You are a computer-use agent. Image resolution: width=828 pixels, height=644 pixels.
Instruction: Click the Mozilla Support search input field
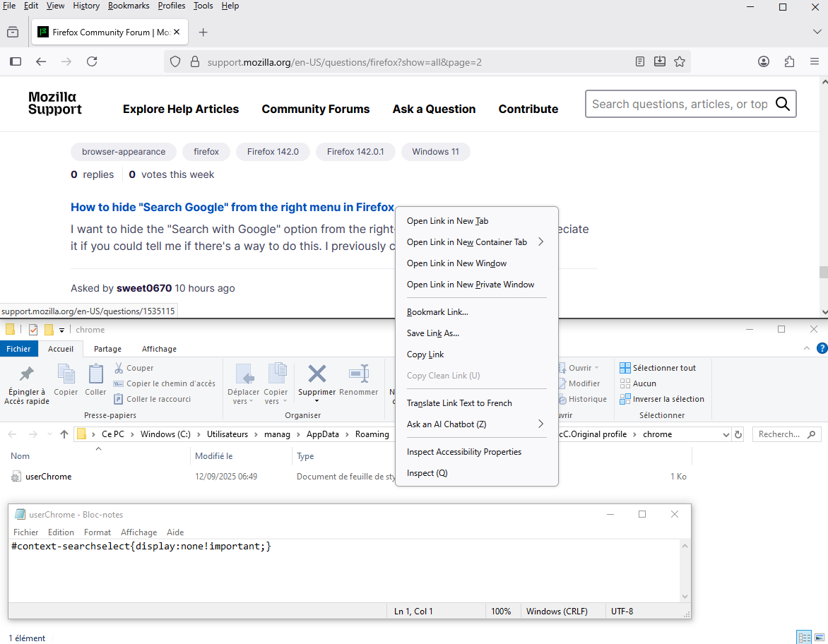click(x=678, y=104)
